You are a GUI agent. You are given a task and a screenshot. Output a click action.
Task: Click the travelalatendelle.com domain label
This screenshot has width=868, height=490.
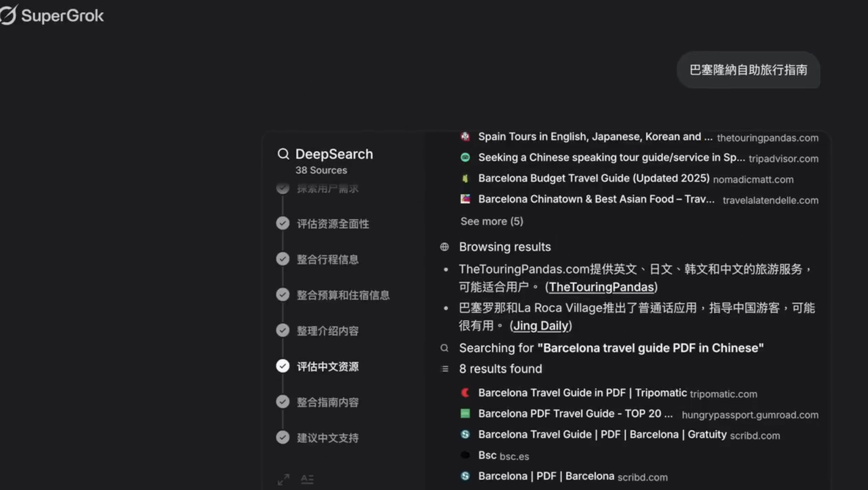771,201
